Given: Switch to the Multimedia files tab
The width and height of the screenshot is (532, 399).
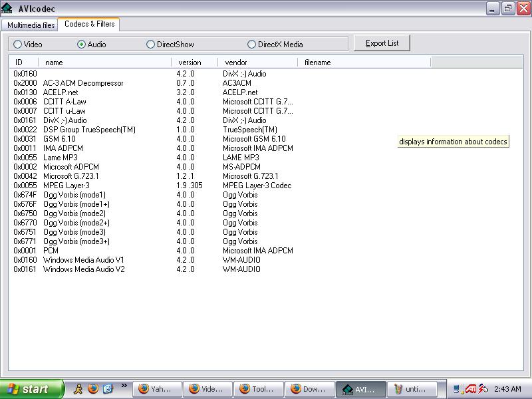Looking at the screenshot, I should point(30,25).
